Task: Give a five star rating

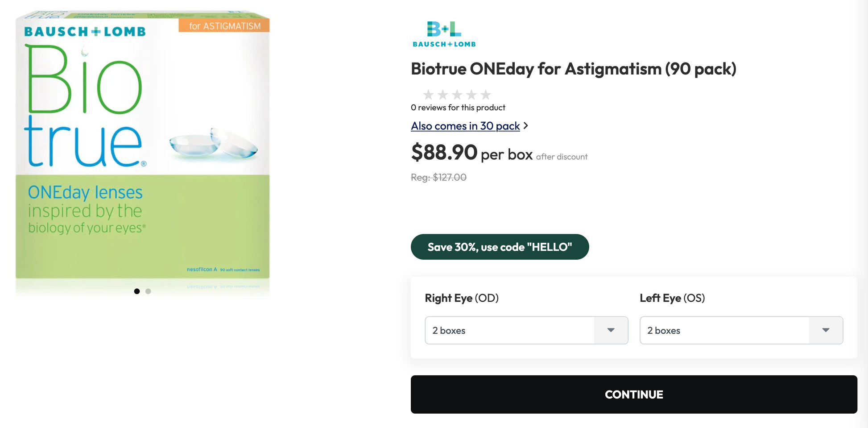Action: (x=486, y=95)
